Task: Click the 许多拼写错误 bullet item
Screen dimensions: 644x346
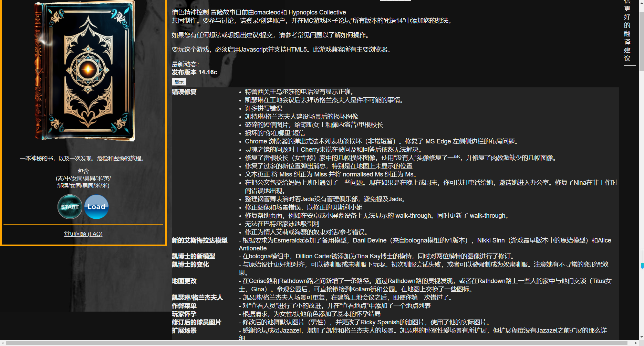Action: (263, 108)
